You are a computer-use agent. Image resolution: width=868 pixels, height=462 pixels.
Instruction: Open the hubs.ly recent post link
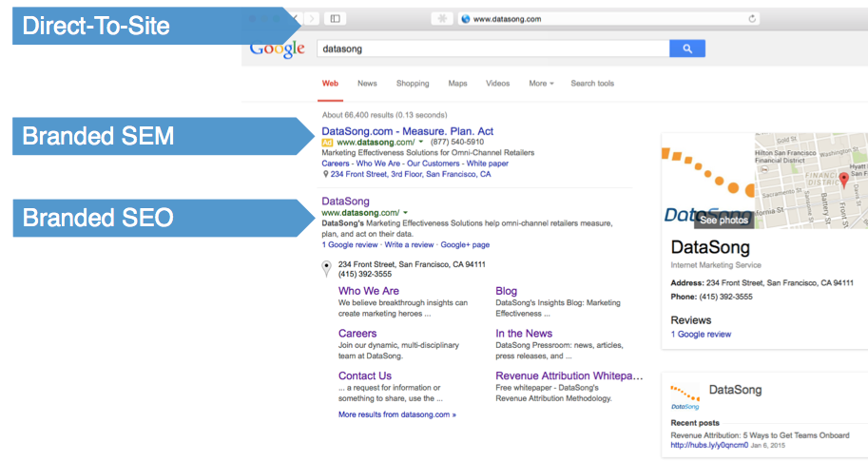point(709,446)
